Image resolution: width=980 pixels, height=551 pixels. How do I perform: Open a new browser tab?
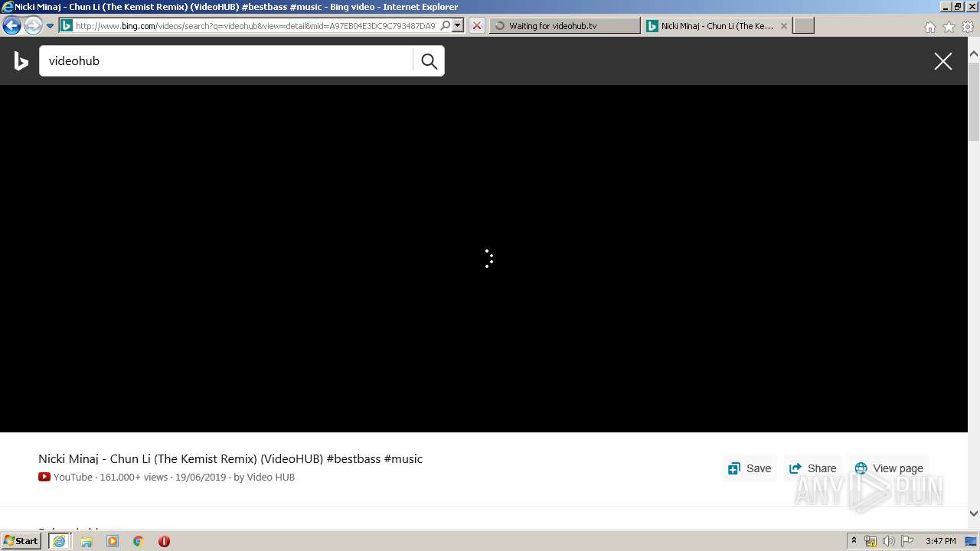[803, 25]
